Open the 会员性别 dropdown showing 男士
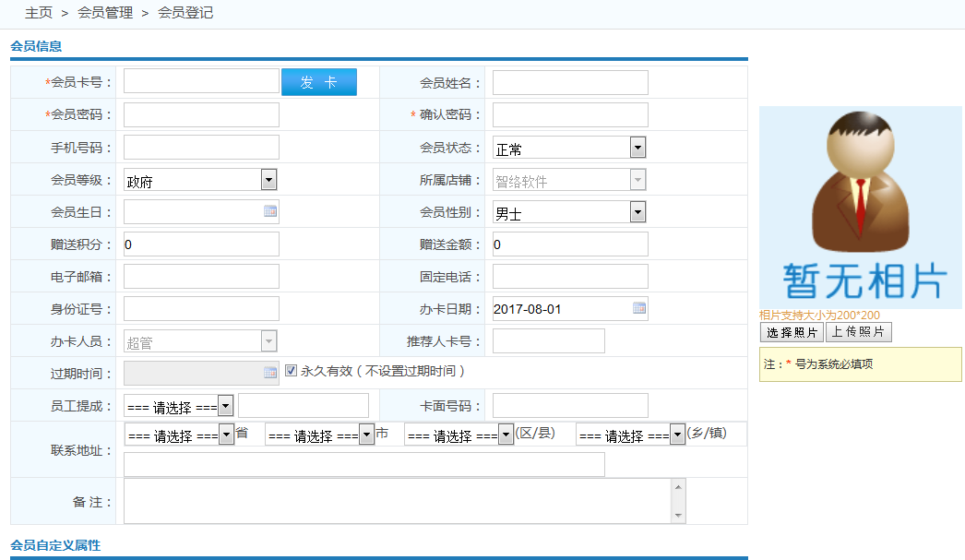This screenshot has width=965, height=560. coord(637,211)
